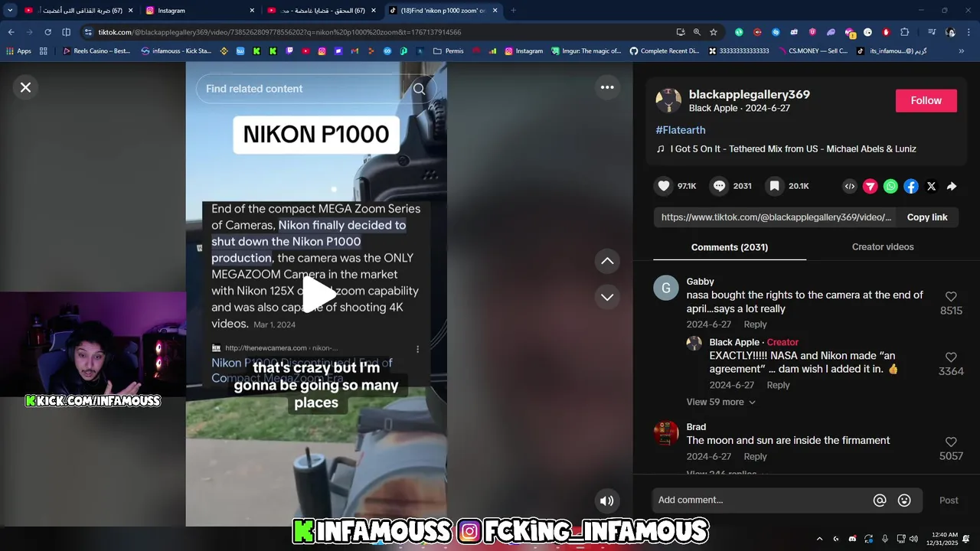Open the media control icon in browser toolbar

[x=931, y=32]
